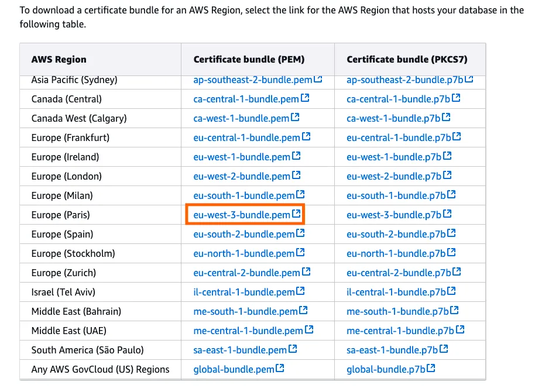Click external-link icon after ca-central-1-bundle.pem

click(305, 98)
